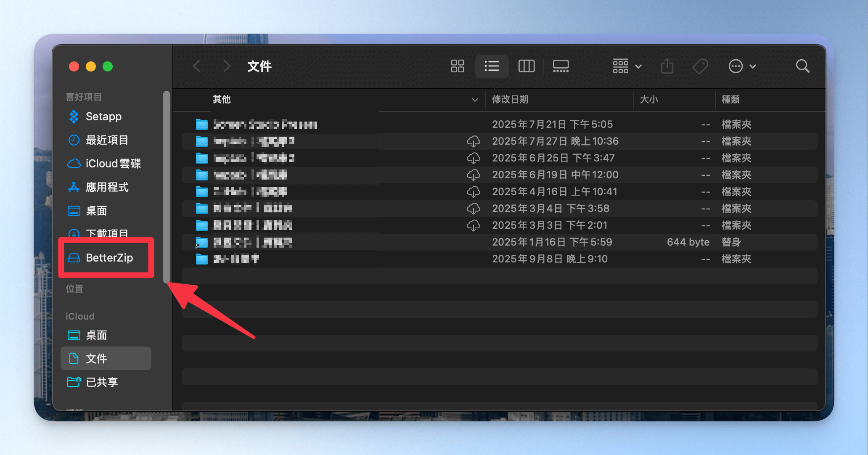Sort by 修改日期 column header
This screenshot has height=455, width=868.
click(510, 100)
